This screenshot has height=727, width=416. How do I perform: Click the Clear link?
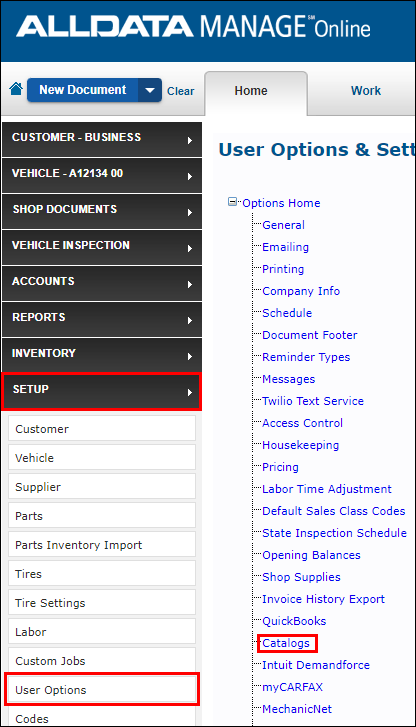(x=180, y=91)
